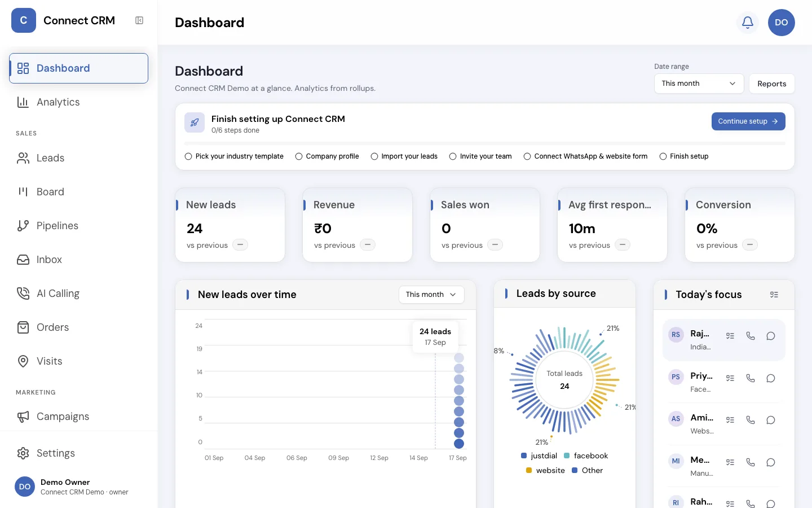Open Today's focus task list icon
Viewport: 812px width, 508px height.
[x=774, y=295]
